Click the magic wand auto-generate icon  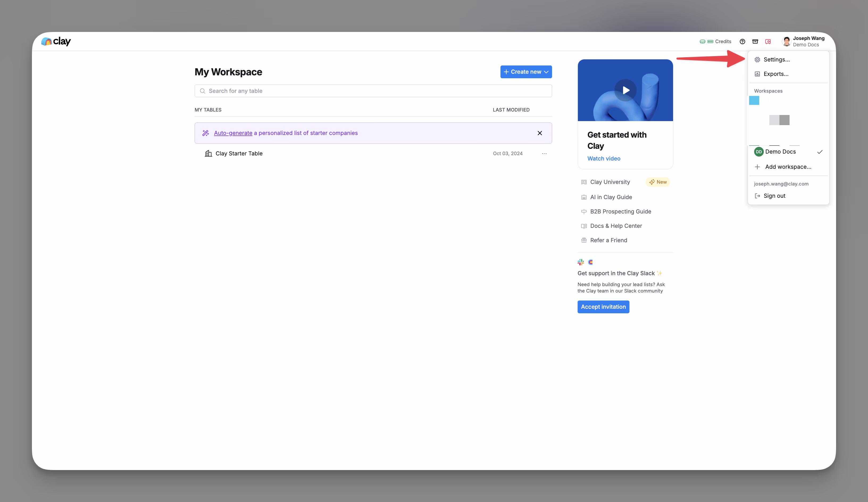[x=206, y=133]
